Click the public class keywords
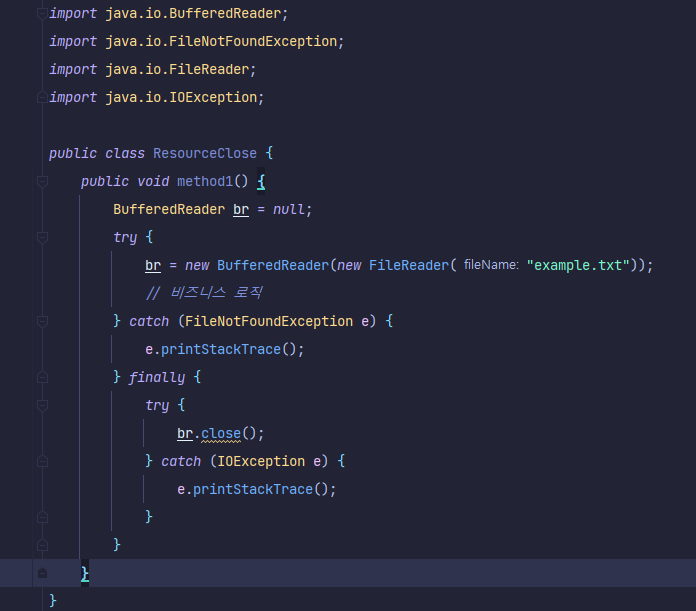This screenshot has height=611, width=696. pos(96,154)
